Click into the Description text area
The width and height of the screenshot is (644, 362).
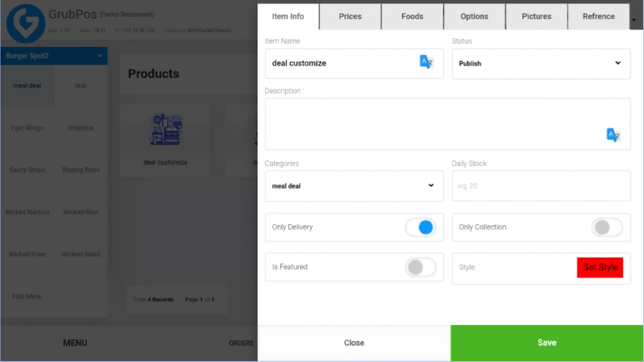(447, 124)
